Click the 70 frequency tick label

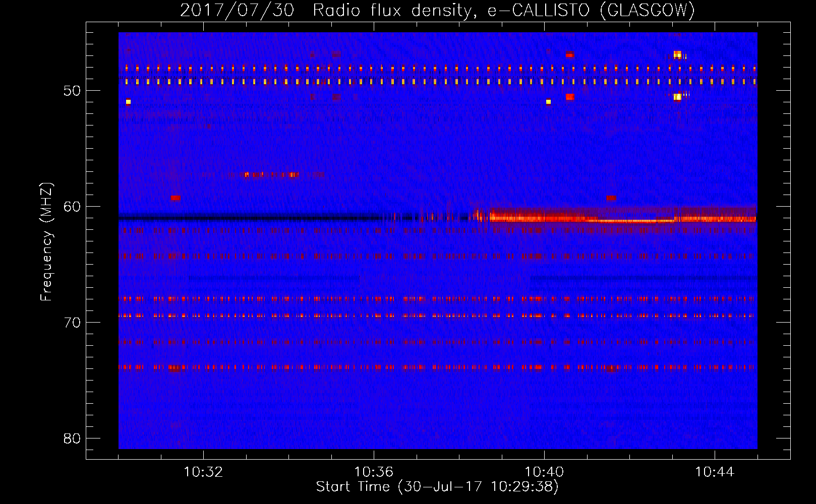[x=72, y=323]
